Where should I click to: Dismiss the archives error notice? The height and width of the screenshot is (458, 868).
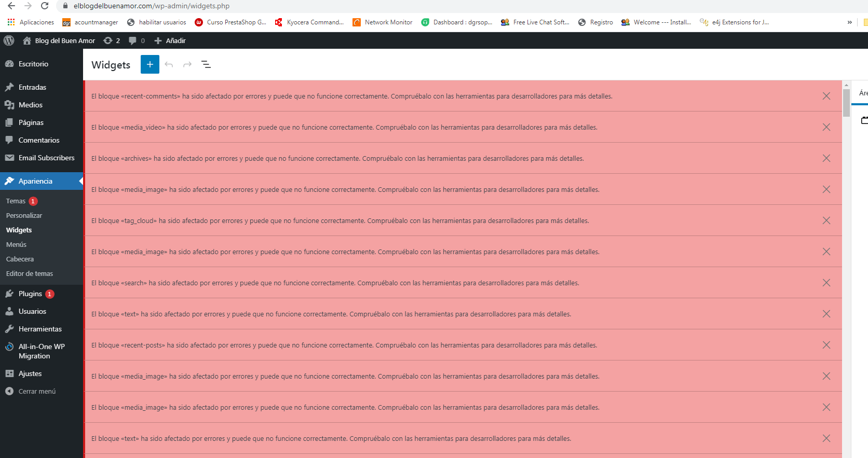pyautogui.click(x=826, y=158)
